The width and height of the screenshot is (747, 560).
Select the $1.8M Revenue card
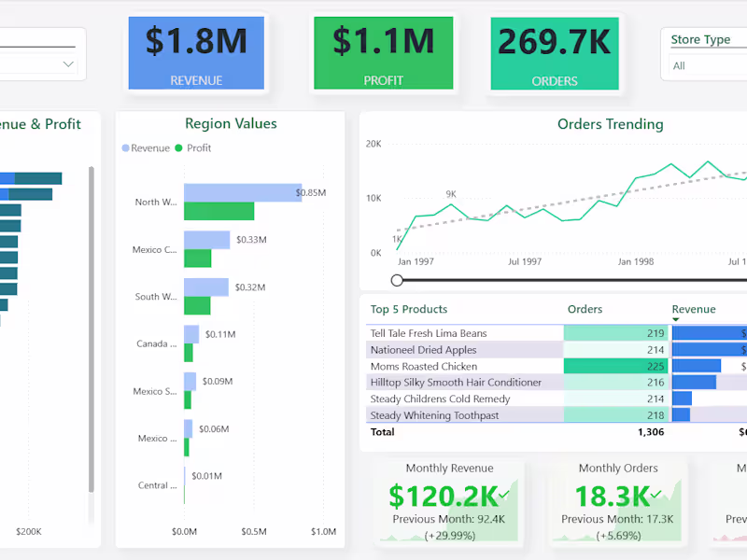196,53
